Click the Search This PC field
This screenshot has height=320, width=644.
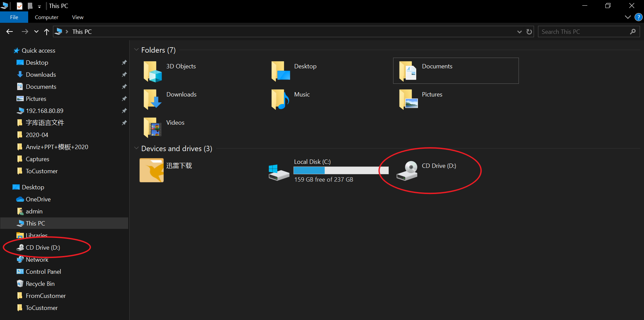coord(584,32)
